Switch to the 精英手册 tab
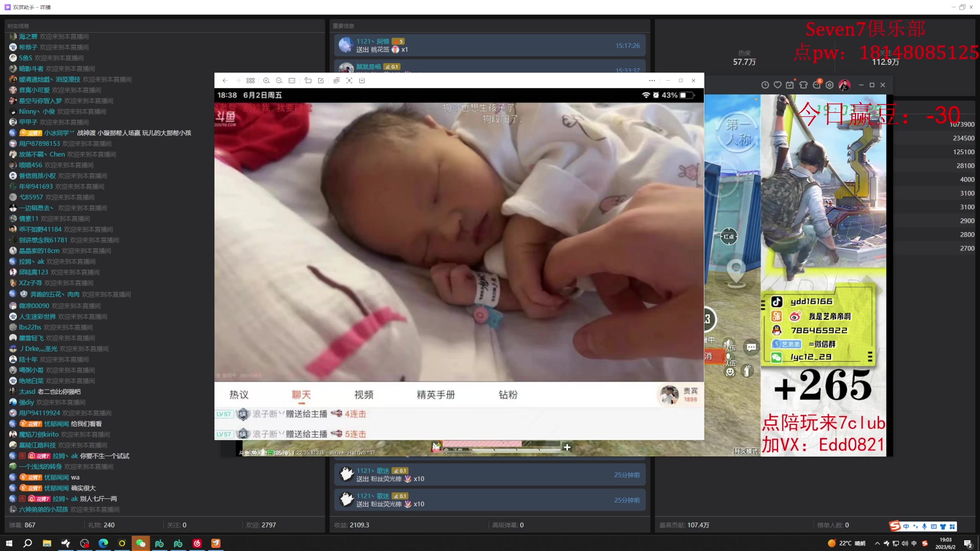 click(x=435, y=394)
